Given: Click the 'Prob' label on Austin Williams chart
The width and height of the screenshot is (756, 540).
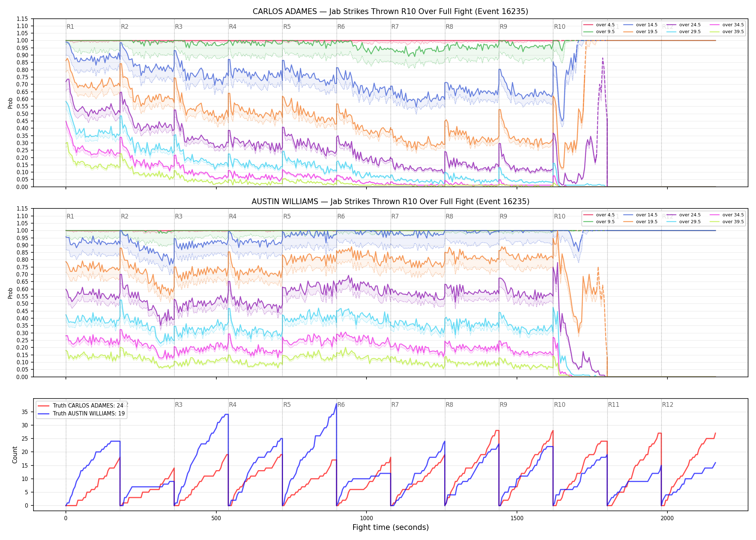Looking at the screenshot, I should (x=10, y=293).
